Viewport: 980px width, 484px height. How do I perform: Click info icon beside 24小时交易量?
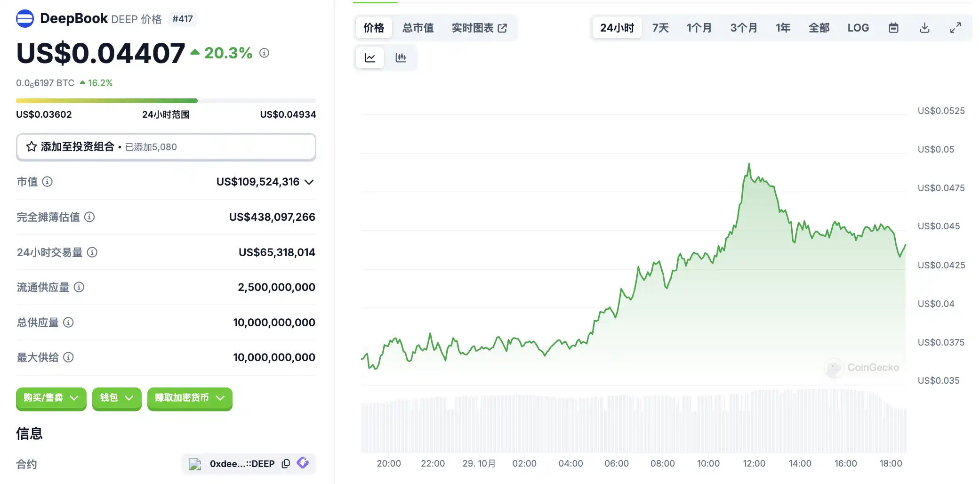[x=92, y=252]
